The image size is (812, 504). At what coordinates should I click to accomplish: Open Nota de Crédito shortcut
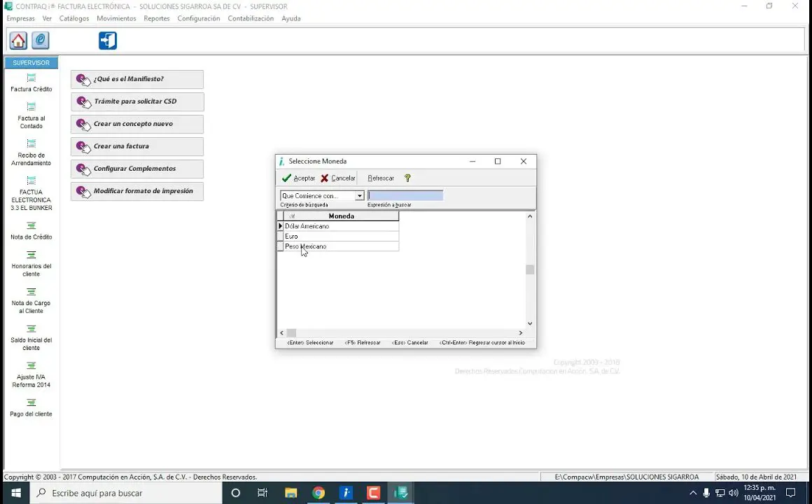click(31, 231)
